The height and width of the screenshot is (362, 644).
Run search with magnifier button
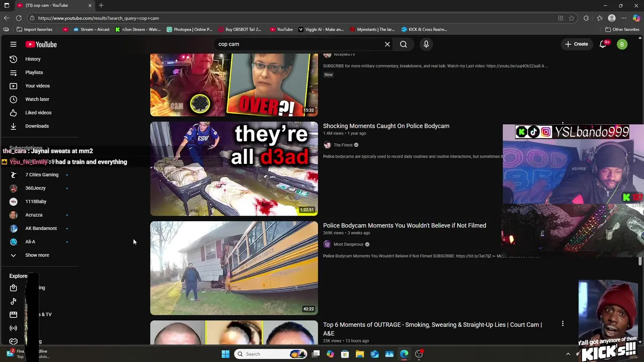tap(404, 44)
